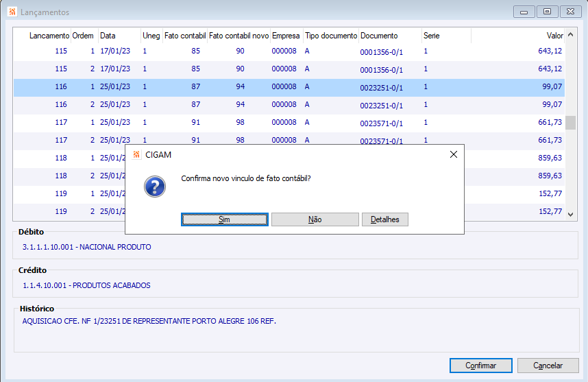Viewport: 588px width, 382px height.
Task: Click the Lançamentos window title icon
Action: 12,12
